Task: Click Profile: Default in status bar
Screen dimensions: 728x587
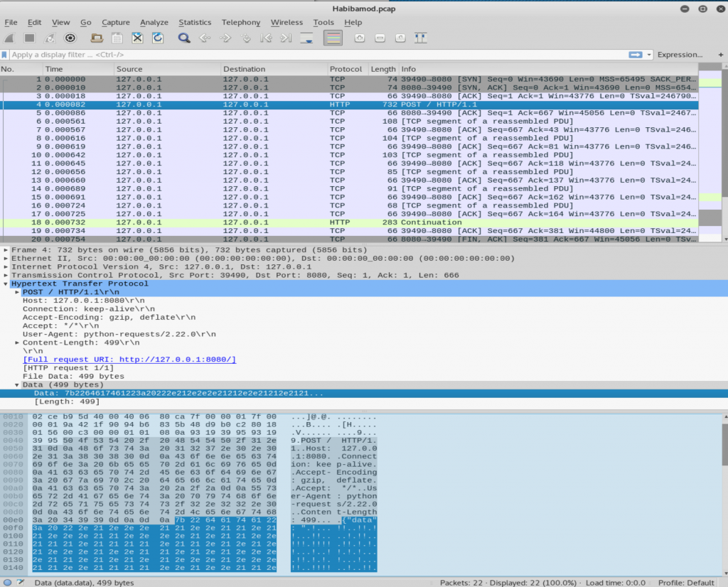Action: click(x=686, y=583)
